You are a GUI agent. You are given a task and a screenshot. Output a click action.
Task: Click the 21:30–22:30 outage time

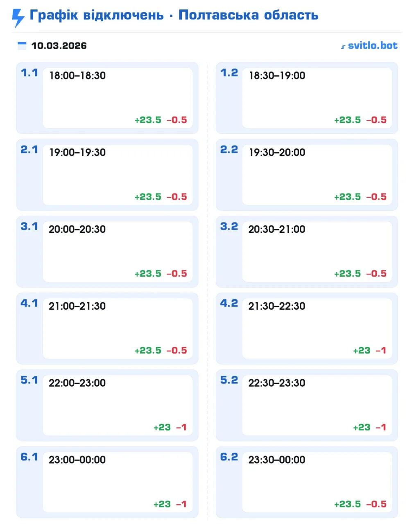[x=277, y=306]
